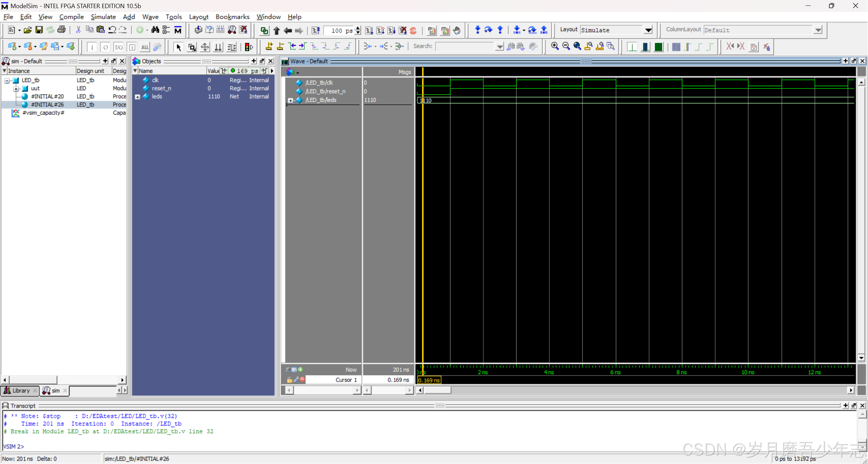Image resolution: width=868 pixels, height=464 pixels.
Task: Toggle the Zoom Mode box tool
Action: click(x=192, y=47)
